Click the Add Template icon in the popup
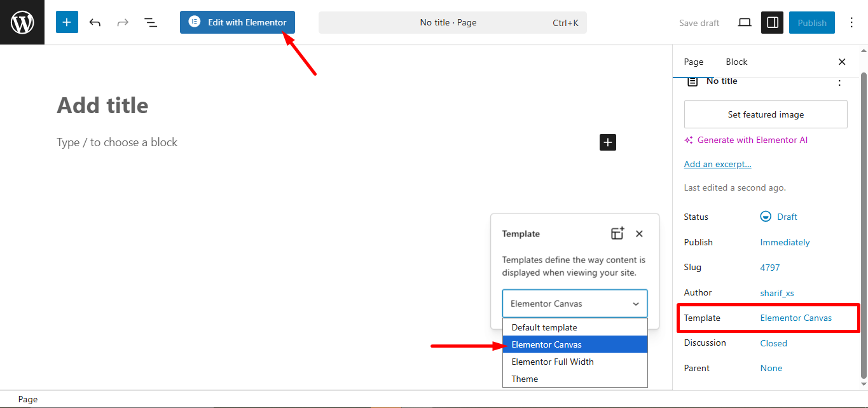 point(617,233)
